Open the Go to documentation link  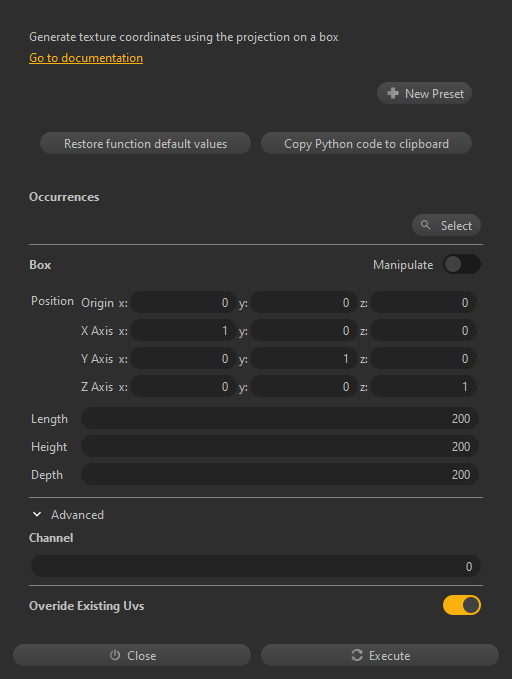click(86, 58)
